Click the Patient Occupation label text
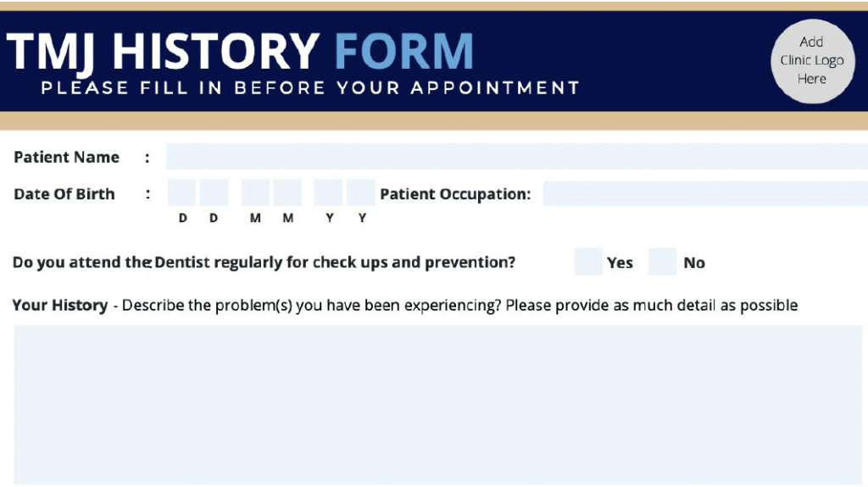Image resolution: width=868 pixels, height=487 pixels. [x=454, y=193]
